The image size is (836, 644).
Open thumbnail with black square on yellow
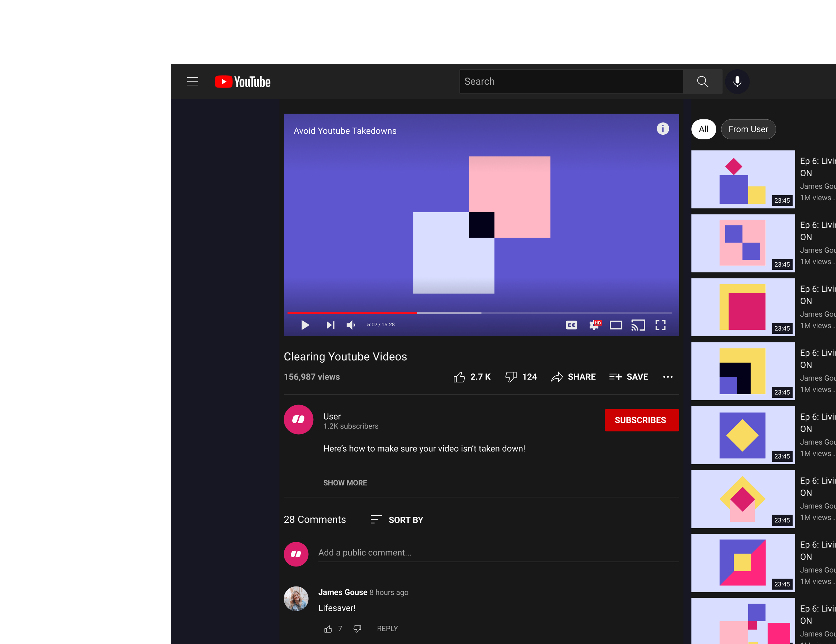click(x=743, y=371)
